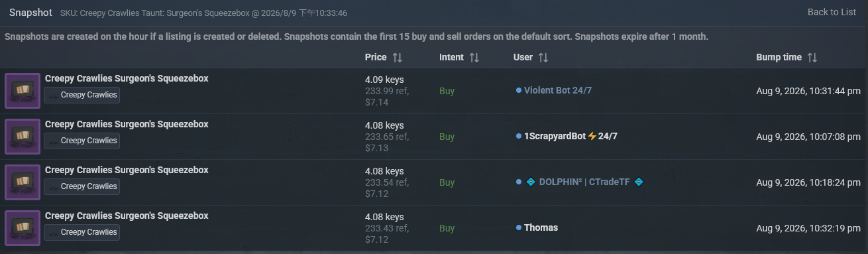Click Creepy Crawlies tag in fourth row
This screenshot has width=868, height=254.
click(82, 232)
